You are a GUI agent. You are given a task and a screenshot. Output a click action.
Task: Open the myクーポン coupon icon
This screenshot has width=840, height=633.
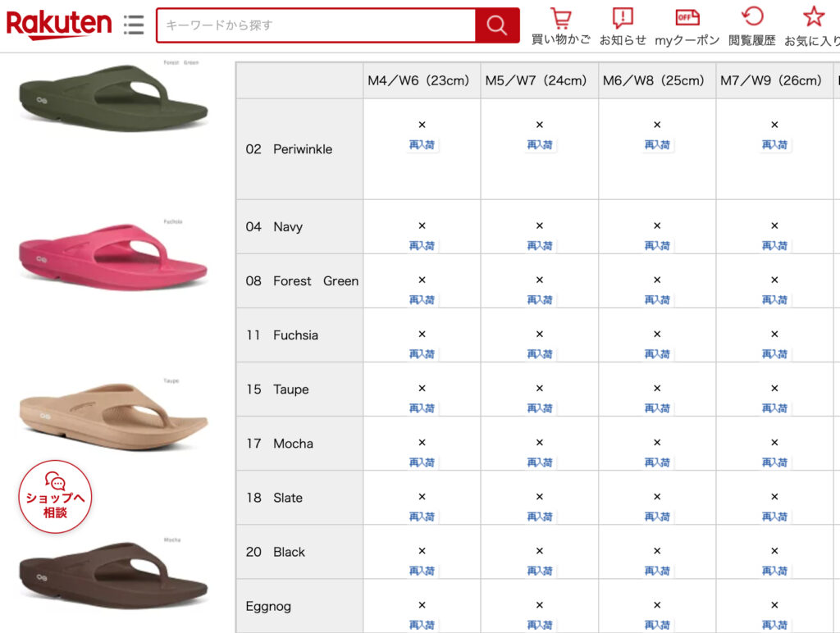tap(687, 18)
